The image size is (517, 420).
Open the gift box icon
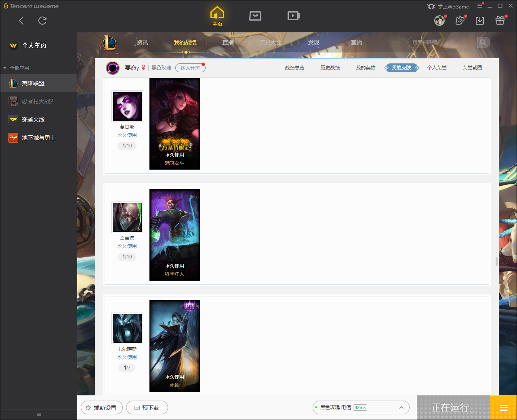click(500, 20)
